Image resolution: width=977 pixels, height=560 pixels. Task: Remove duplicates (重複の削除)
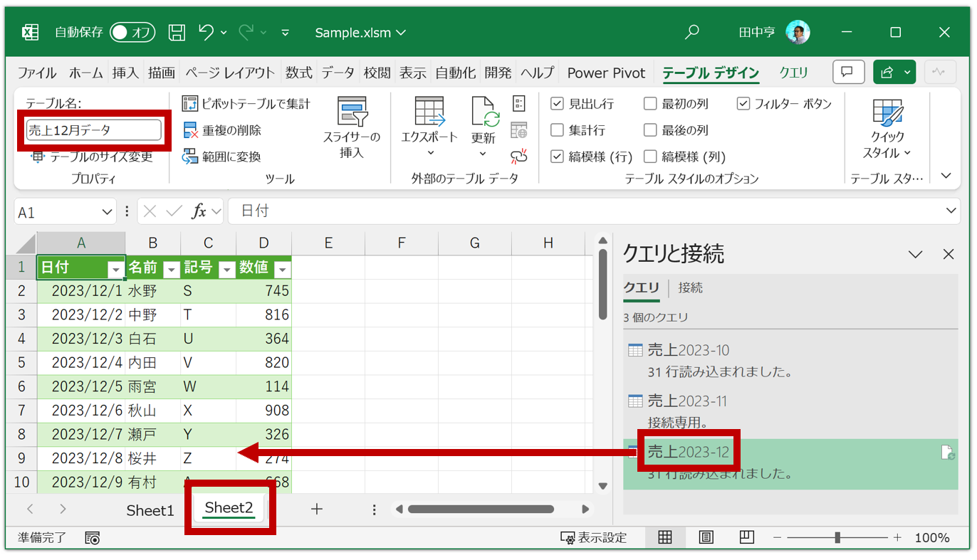(222, 130)
